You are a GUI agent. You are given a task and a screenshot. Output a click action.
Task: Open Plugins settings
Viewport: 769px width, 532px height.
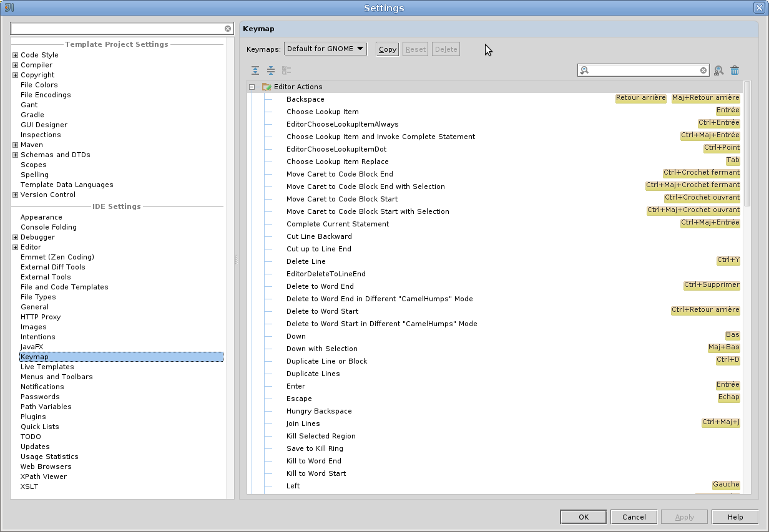(x=33, y=417)
